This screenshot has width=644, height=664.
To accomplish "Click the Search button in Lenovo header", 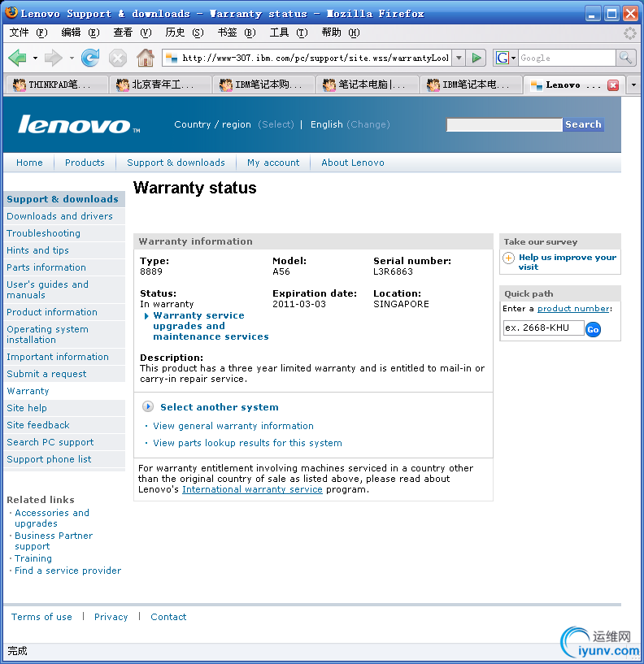I will pyautogui.click(x=583, y=124).
